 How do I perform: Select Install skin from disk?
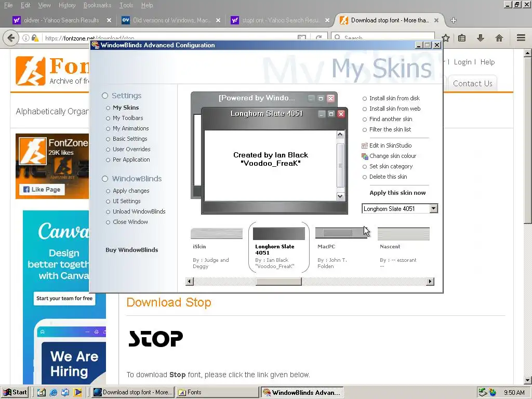pos(394,98)
